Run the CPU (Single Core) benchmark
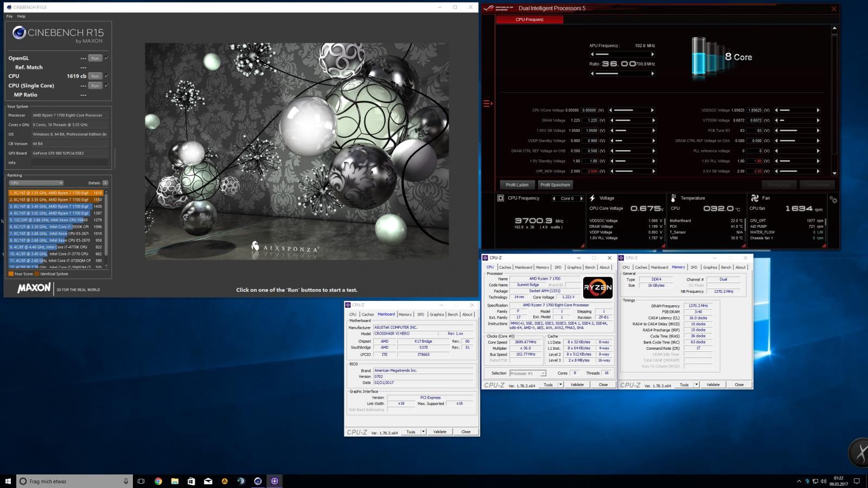The width and height of the screenshot is (868, 488). 95,86
